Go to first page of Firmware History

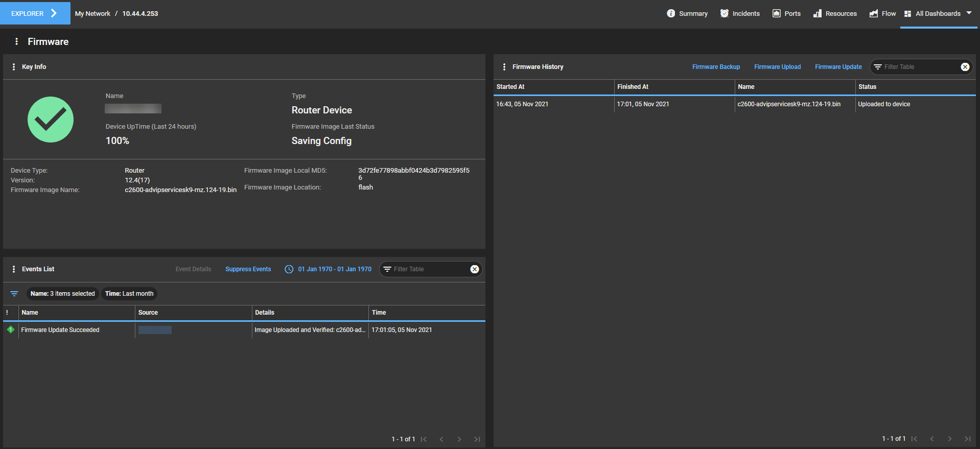[x=914, y=439]
